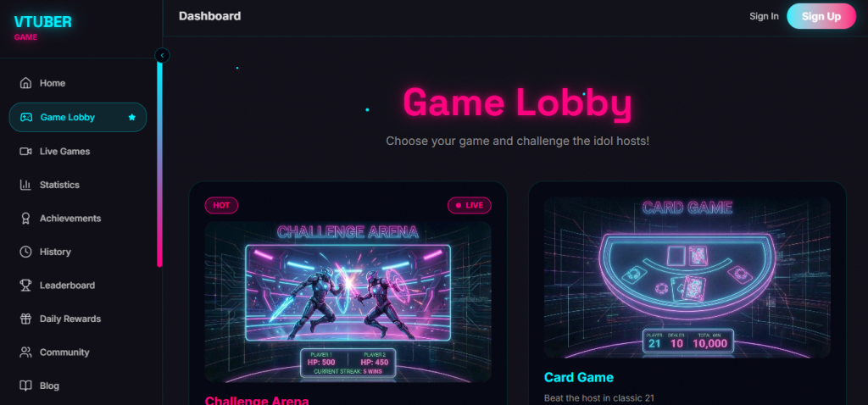Collapse the sidebar with chevron button
Viewport: 868px width, 405px height.
pos(162,55)
